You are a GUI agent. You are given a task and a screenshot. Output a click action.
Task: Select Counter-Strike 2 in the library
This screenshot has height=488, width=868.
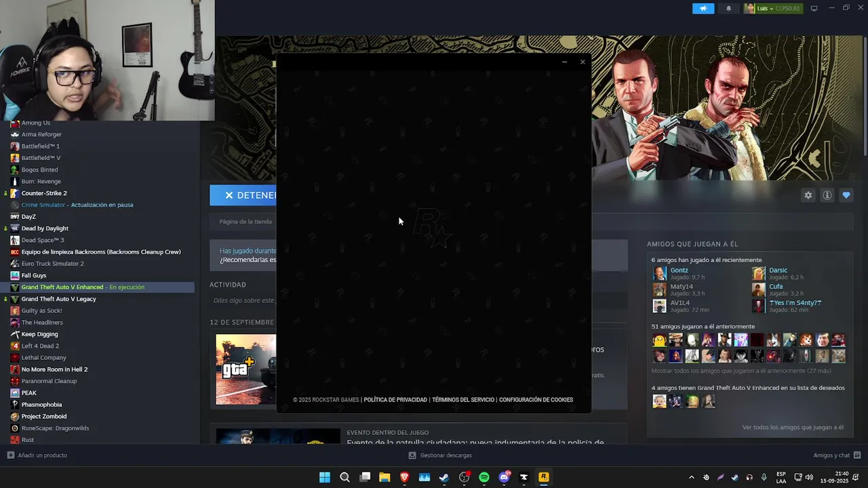pyautogui.click(x=44, y=193)
